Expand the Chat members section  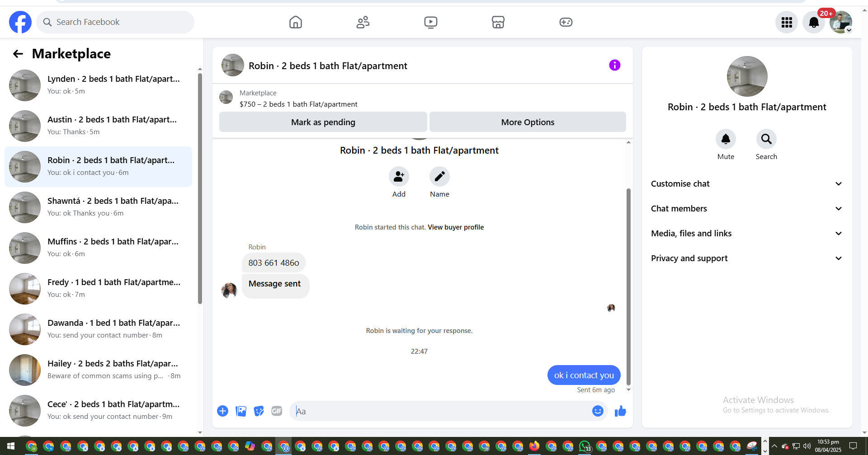pos(747,209)
